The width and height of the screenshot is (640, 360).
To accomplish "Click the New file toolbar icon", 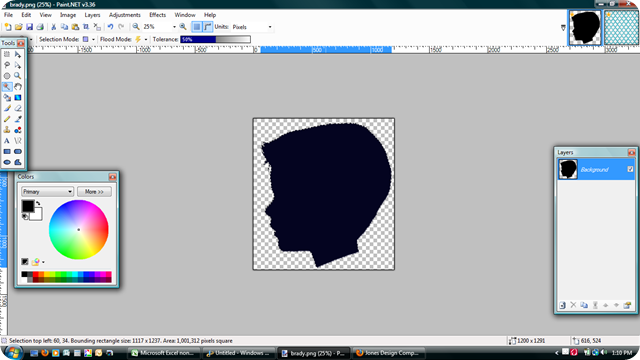I will pos(8,27).
